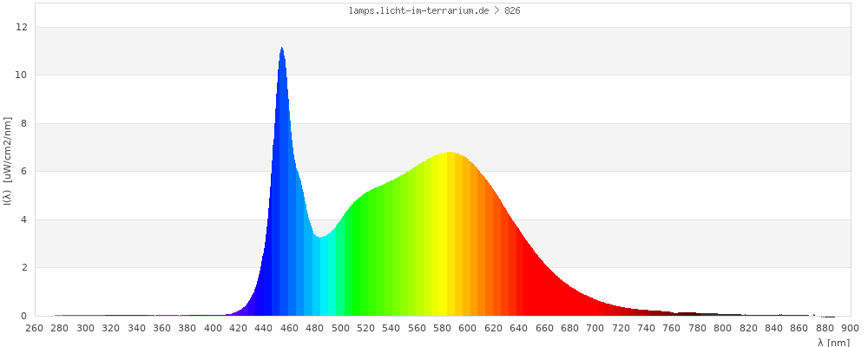Click the y-axis label 10
This screenshot has height=347, width=868.
tap(22, 75)
